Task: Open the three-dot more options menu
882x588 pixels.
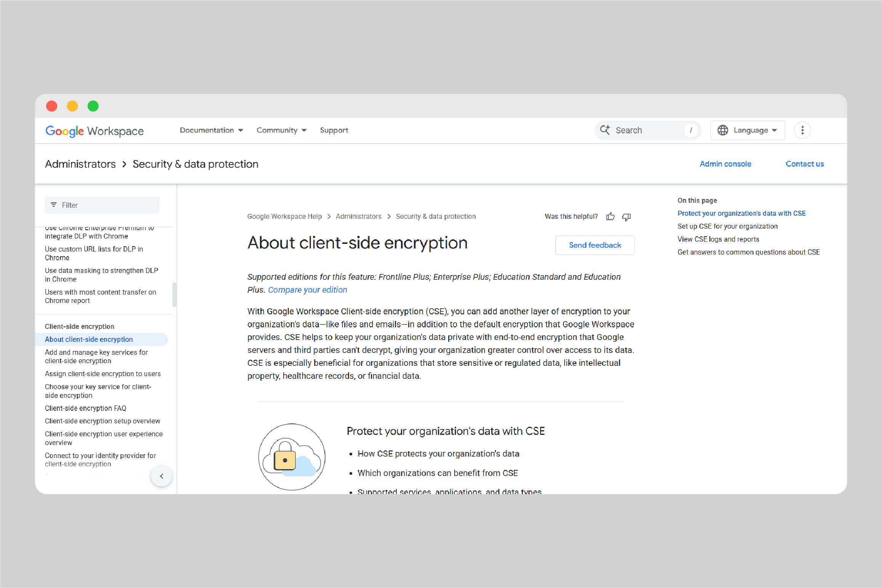Action: (802, 130)
